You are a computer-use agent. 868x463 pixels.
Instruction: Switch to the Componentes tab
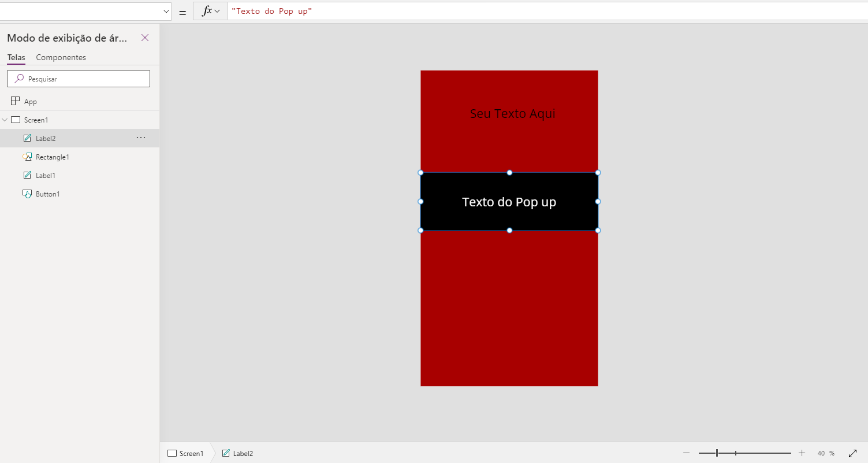(61, 57)
